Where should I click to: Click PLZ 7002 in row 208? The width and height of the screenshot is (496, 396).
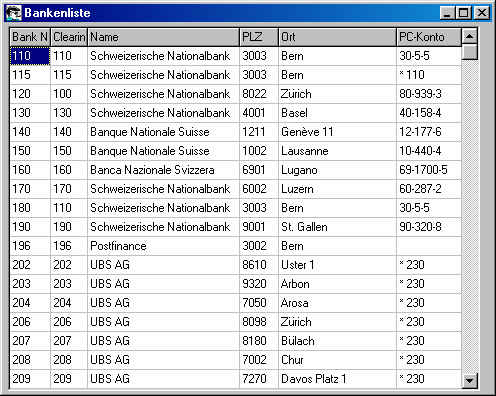(259, 360)
